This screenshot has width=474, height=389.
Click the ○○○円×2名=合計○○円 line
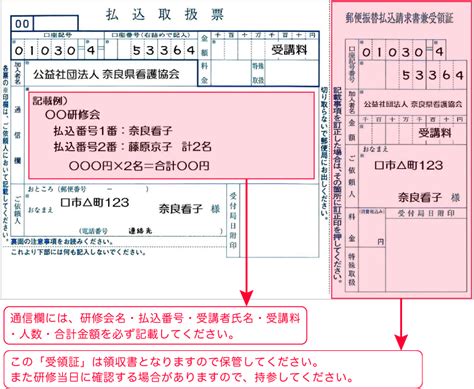[139, 166]
